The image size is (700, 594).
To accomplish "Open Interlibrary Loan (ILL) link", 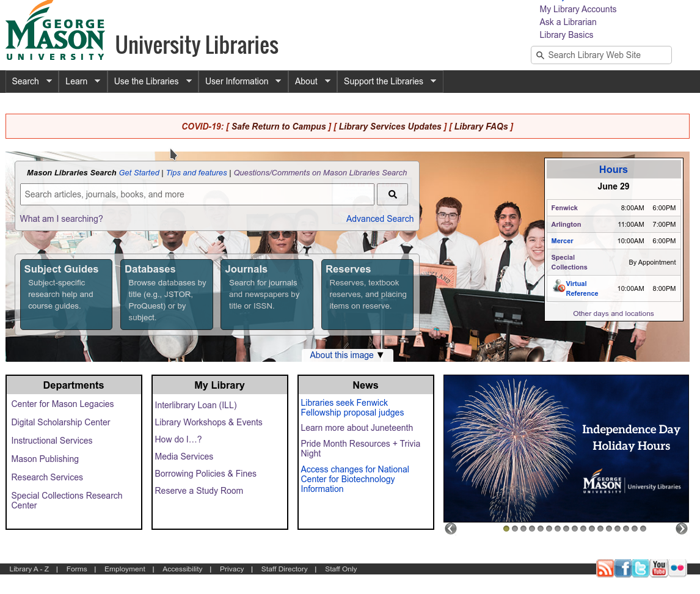I will point(195,405).
